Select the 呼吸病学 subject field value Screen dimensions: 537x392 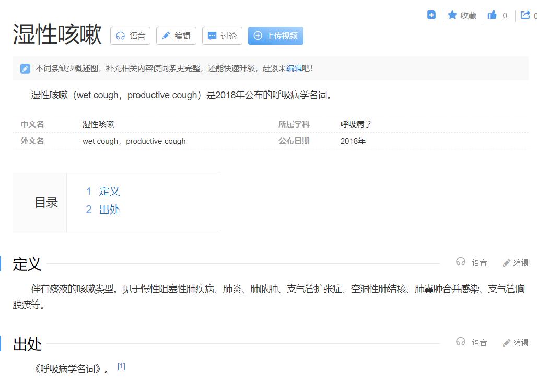(x=352, y=124)
